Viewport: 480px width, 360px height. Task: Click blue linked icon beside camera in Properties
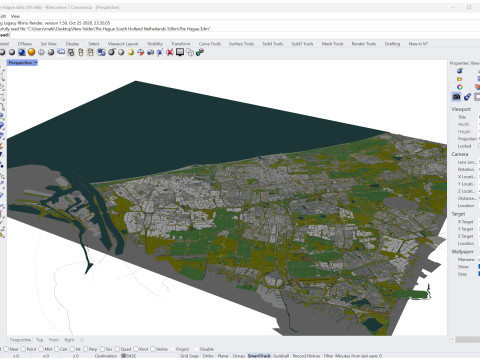click(x=467, y=97)
